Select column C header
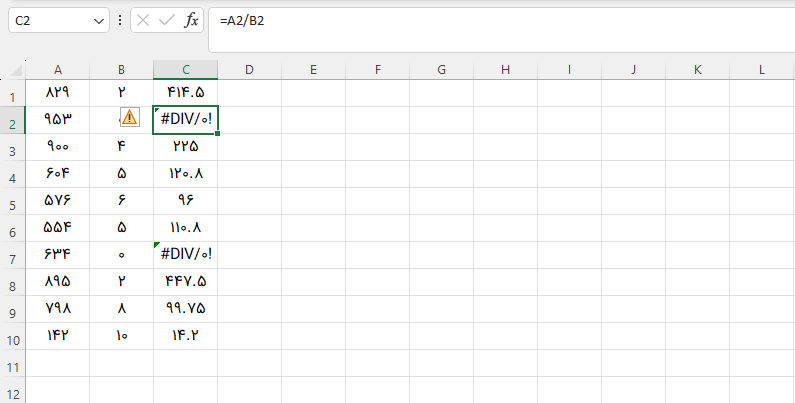The width and height of the screenshot is (795, 403). [186, 70]
